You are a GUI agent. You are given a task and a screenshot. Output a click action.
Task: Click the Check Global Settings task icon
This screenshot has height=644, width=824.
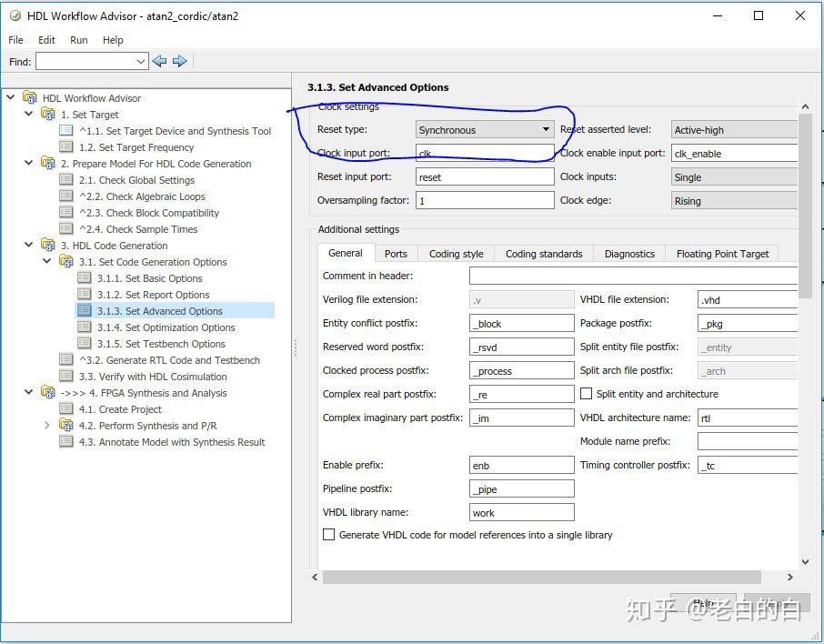(x=66, y=180)
